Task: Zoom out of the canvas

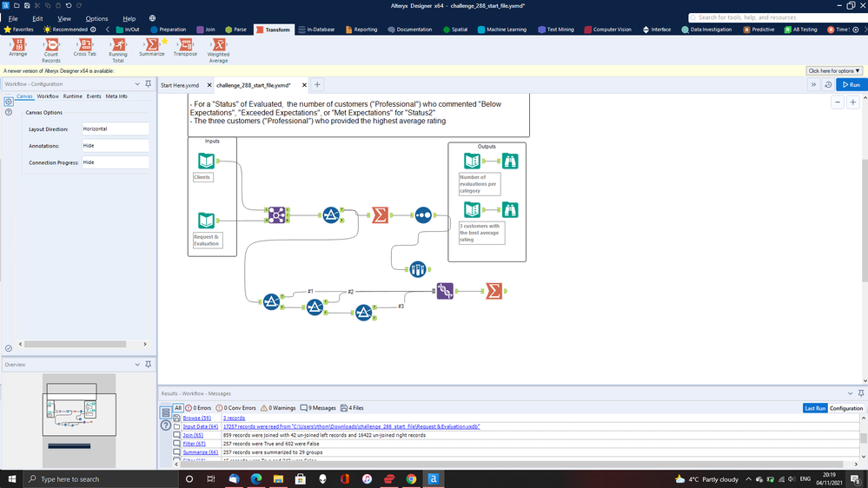Action: point(838,102)
